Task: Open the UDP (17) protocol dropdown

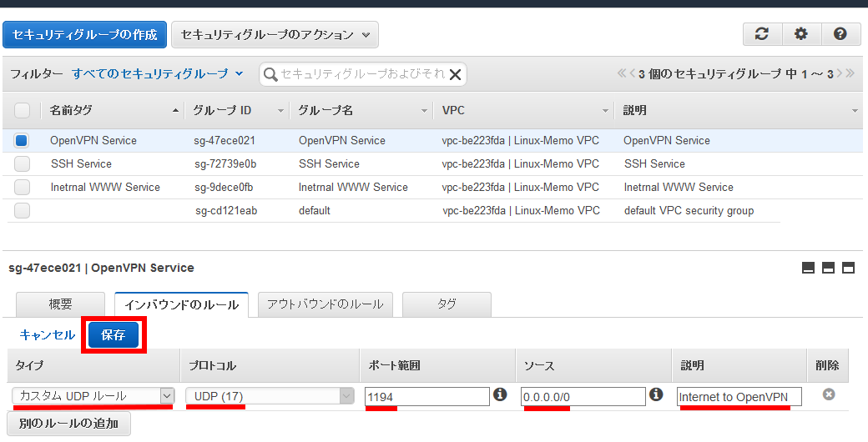Action: pyautogui.click(x=270, y=395)
